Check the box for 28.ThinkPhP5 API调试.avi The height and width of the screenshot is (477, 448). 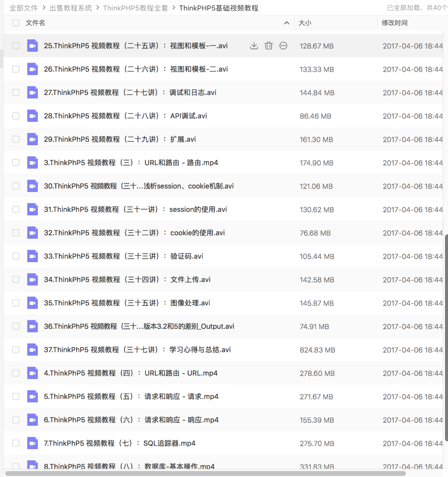click(16, 116)
